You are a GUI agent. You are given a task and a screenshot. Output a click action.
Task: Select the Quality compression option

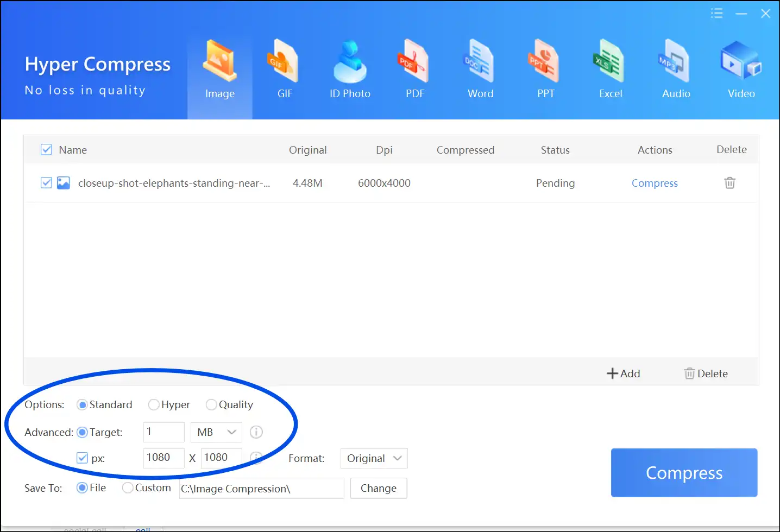coord(229,404)
